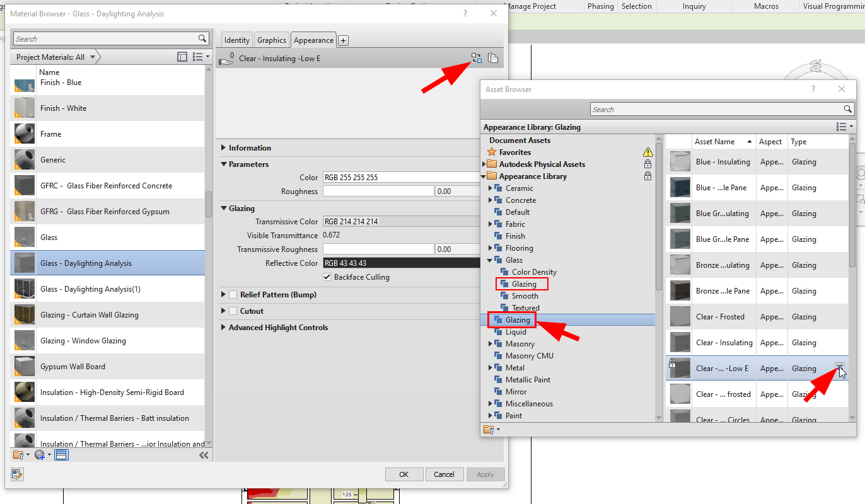Image resolution: width=865 pixels, height=504 pixels.
Task: Expand the Metal category in Appearance Library
Action: click(491, 367)
